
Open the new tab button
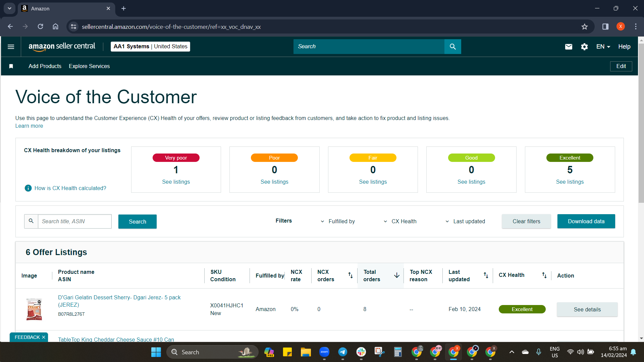click(123, 8)
